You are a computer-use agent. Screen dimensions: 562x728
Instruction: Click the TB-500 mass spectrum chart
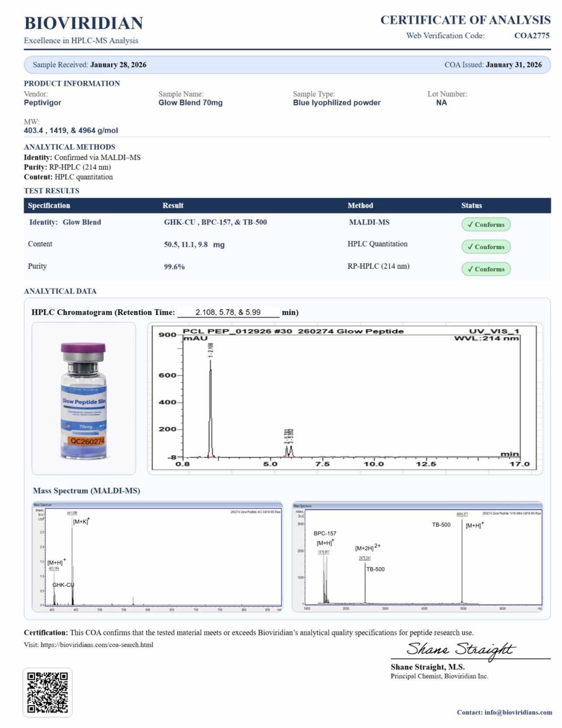[417, 556]
